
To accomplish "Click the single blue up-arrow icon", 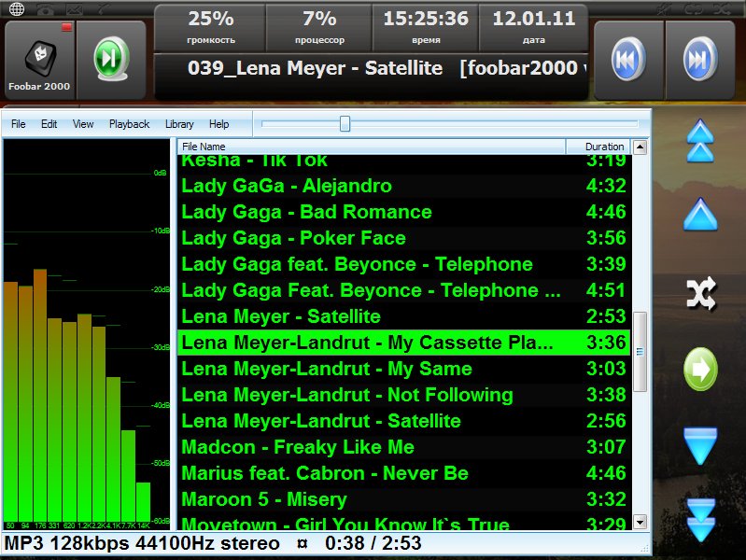I will [x=700, y=214].
